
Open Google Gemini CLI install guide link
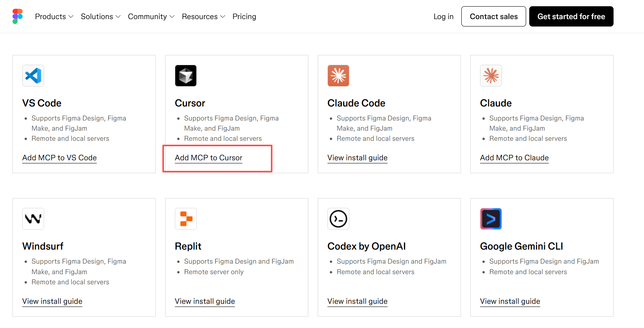(510, 301)
